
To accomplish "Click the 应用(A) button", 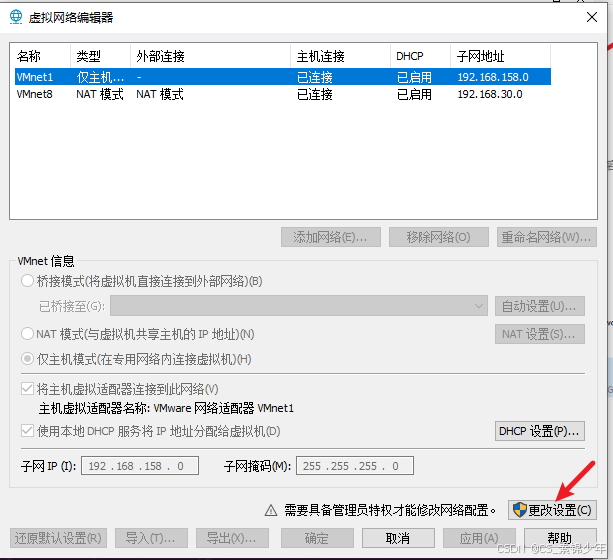I will click(479, 538).
